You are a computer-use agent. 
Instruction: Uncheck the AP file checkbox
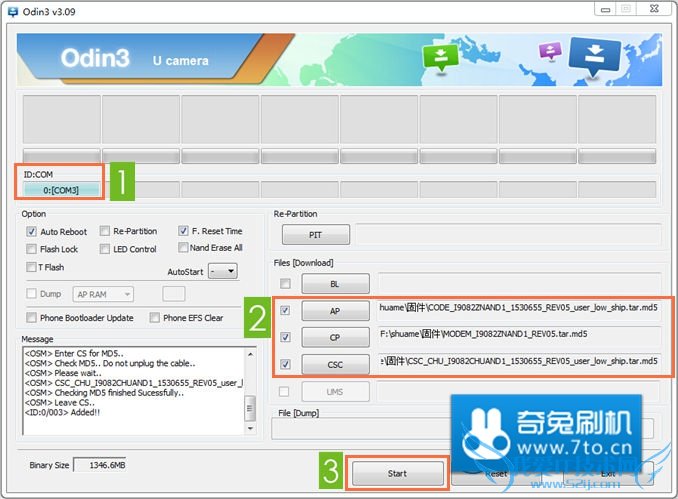285,310
